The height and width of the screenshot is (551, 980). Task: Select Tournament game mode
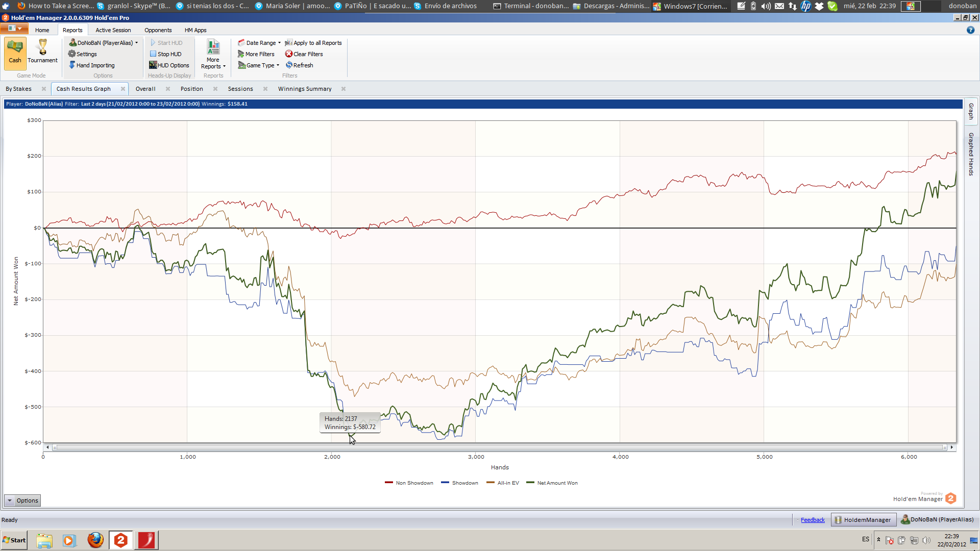[42, 53]
